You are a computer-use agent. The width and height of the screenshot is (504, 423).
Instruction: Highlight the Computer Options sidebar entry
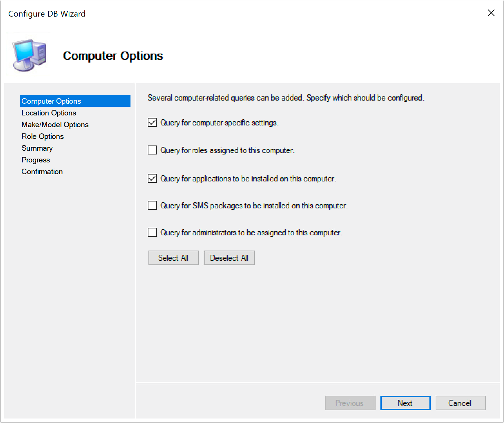pos(51,101)
